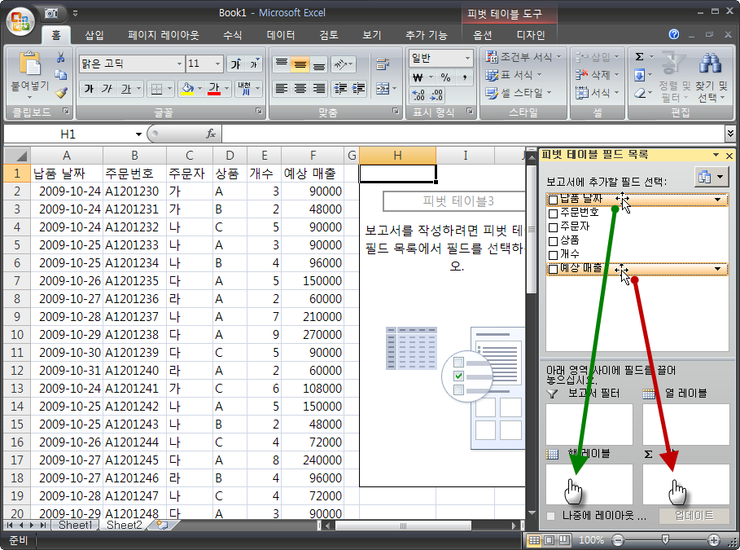Switch to the 데이터 ribbon tab
The image size is (740, 550).
[x=280, y=35]
